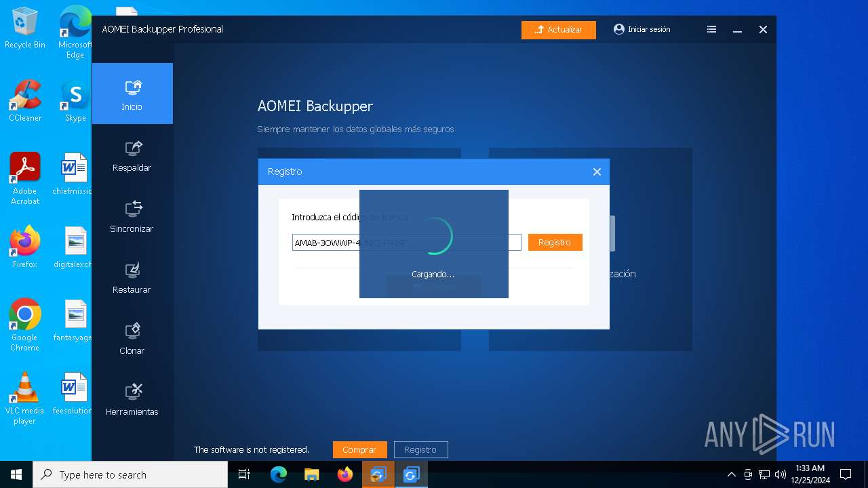
Task: Click Iniciar sesión account link
Action: pos(642,29)
